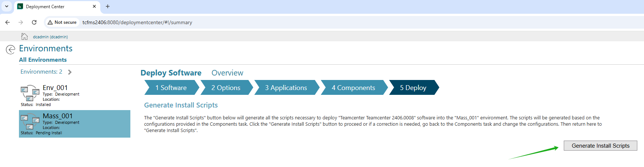Click the "Status: Installed" text

36,105
